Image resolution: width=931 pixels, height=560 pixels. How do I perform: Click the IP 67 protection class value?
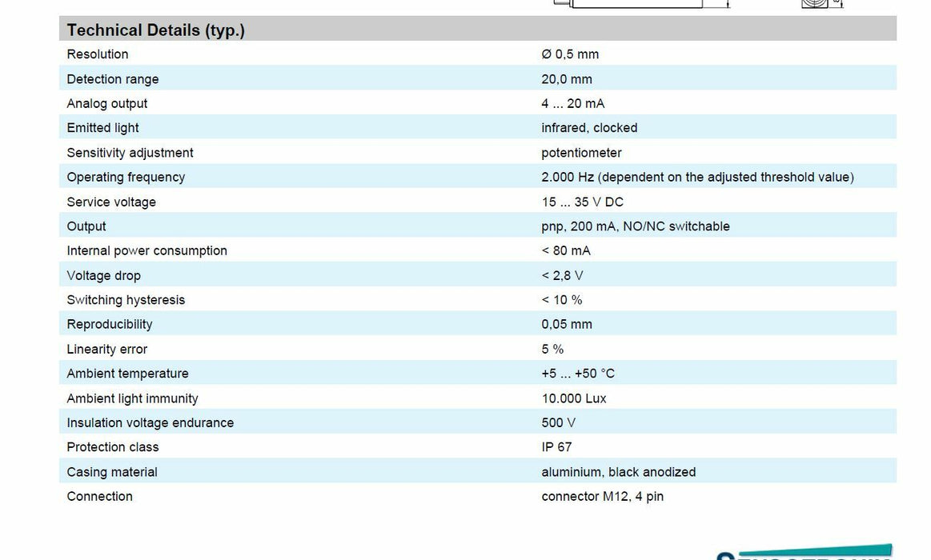[x=556, y=447]
